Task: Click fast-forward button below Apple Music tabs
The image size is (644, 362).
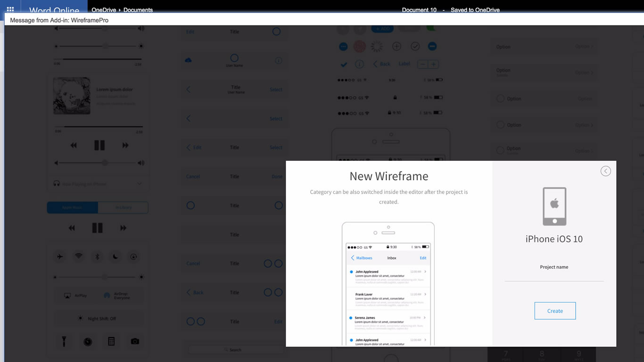Action: [x=123, y=228]
